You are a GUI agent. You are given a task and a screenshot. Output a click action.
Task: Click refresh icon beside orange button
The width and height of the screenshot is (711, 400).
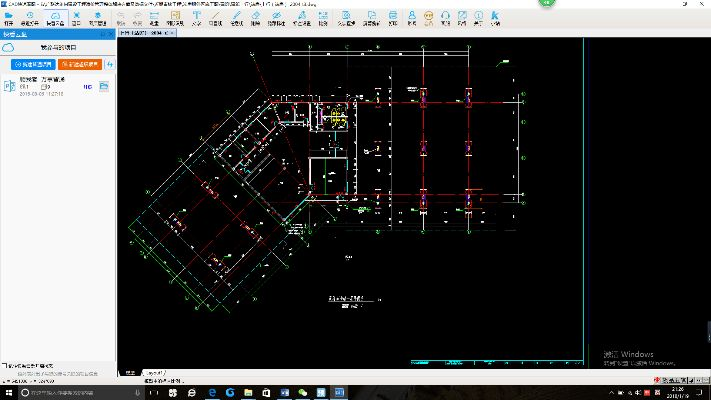[x=110, y=64]
